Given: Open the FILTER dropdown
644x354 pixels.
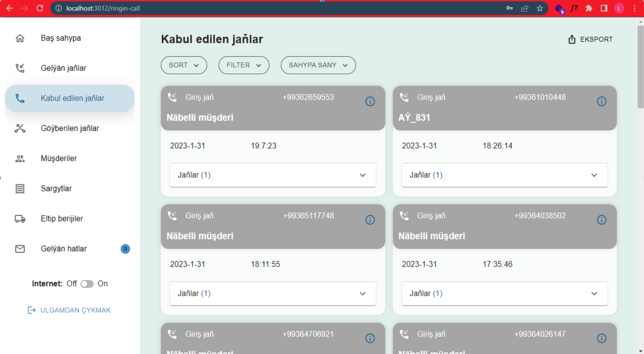Looking at the screenshot, I should (x=244, y=65).
